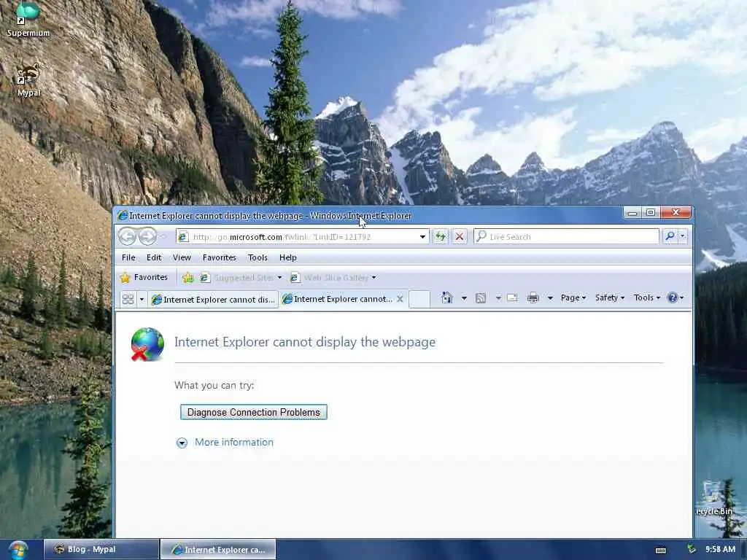Go forward with the Forward arrow button
This screenshot has width=747, height=560.
147,236
